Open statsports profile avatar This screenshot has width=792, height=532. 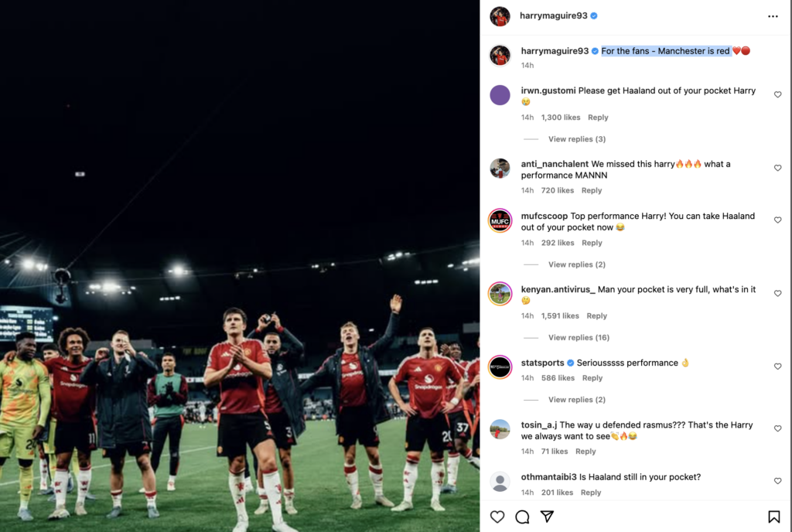tap(500, 367)
